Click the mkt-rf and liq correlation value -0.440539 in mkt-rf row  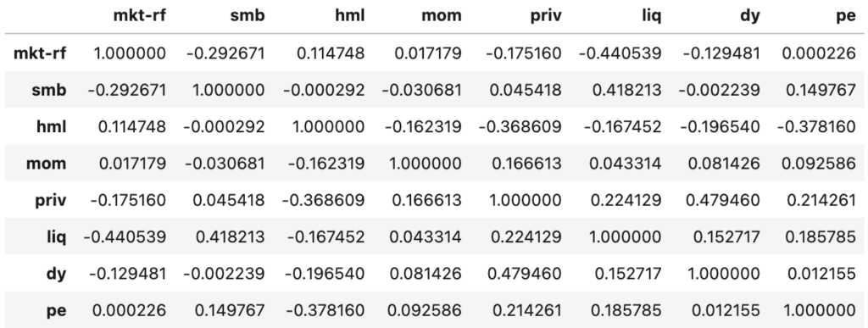620,53
